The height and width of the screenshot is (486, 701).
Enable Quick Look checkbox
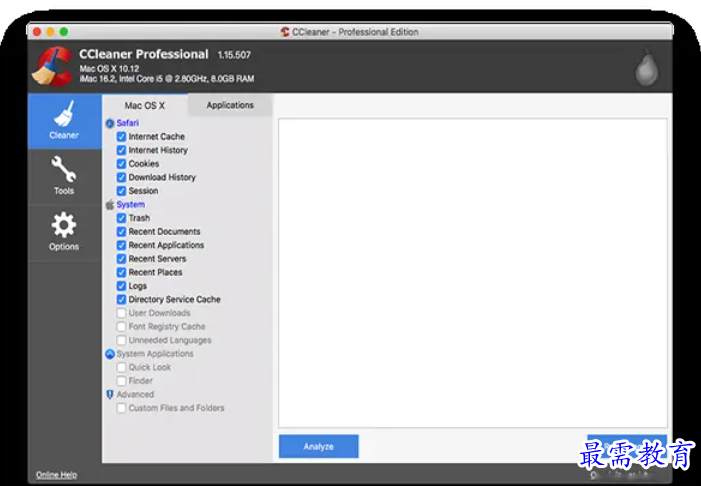pyautogui.click(x=121, y=368)
